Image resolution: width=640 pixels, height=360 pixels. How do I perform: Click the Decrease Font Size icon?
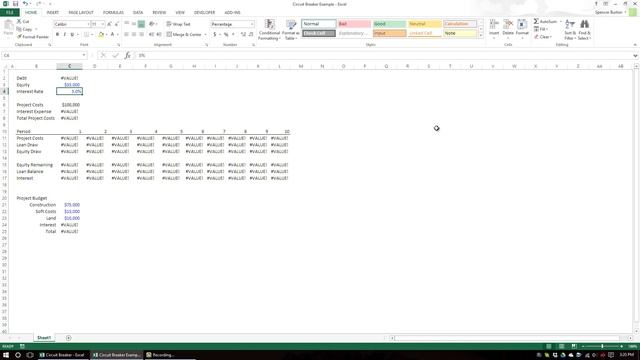tap(117, 24)
